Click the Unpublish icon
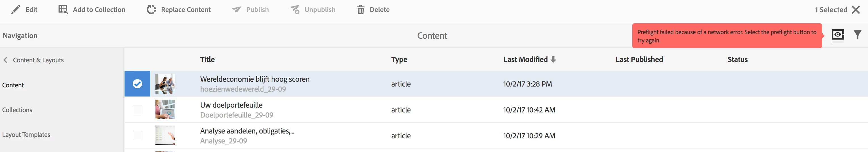The height and width of the screenshot is (152, 868). tap(295, 9)
